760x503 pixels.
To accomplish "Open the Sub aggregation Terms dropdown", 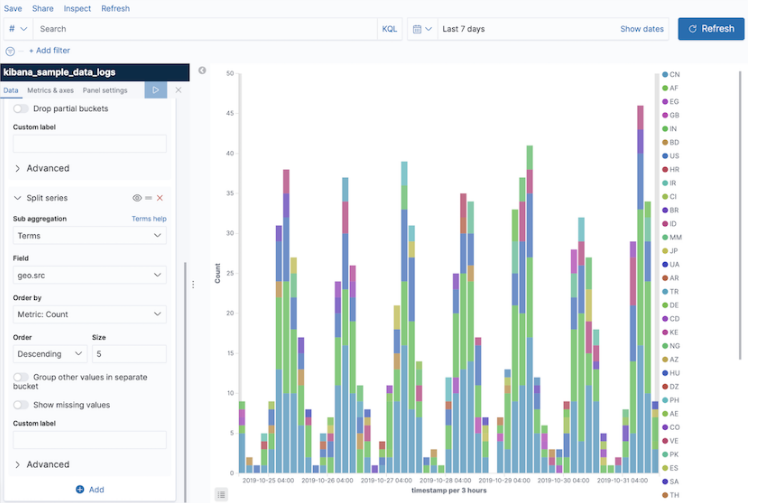I will pyautogui.click(x=90, y=236).
